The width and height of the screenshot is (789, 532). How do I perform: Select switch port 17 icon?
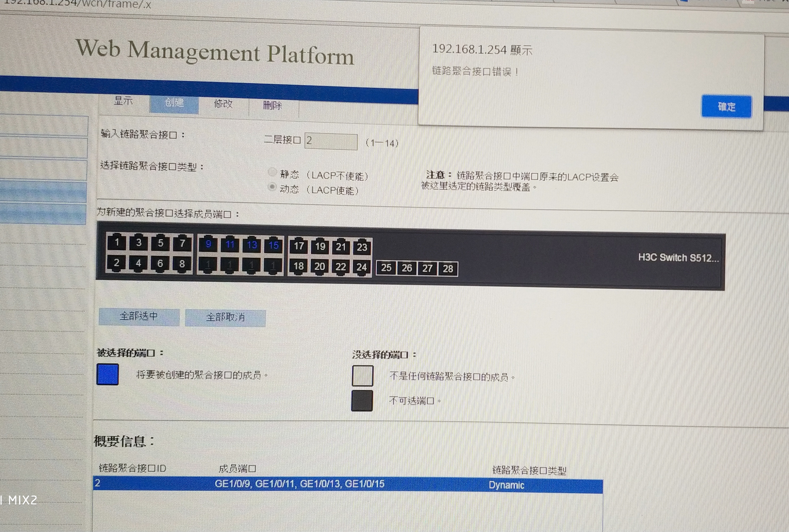pyautogui.click(x=299, y=246)
